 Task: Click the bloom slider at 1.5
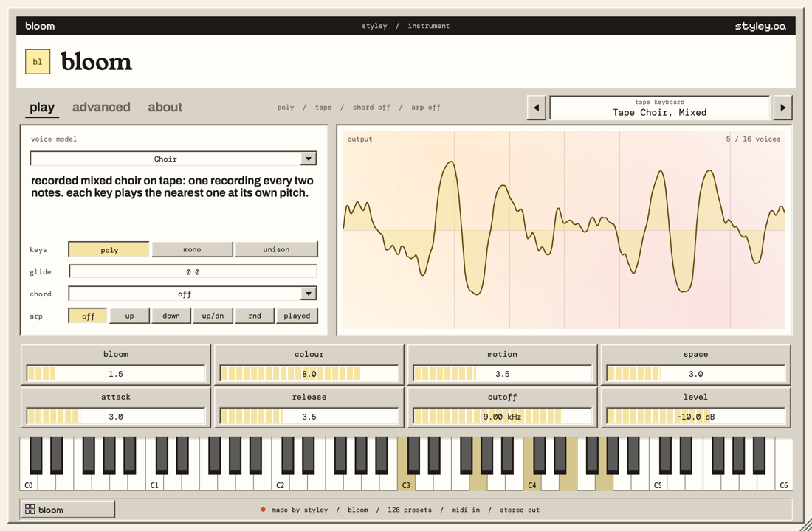(116, 374)
